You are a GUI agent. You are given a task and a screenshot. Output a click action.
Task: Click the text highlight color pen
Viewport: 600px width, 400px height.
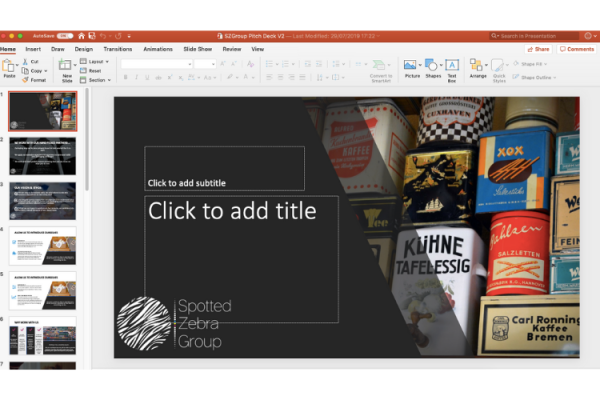230,77
